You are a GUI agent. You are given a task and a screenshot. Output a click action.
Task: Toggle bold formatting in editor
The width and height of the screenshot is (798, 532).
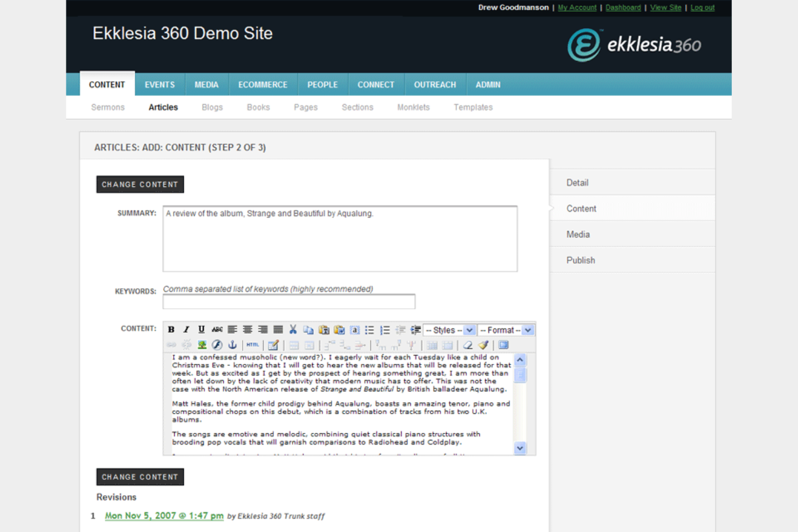(171, 330)
